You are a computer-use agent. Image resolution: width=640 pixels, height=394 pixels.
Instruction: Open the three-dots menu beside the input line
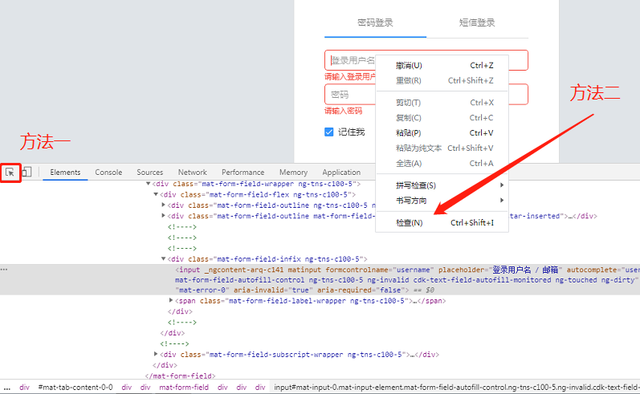pos(4,269)
